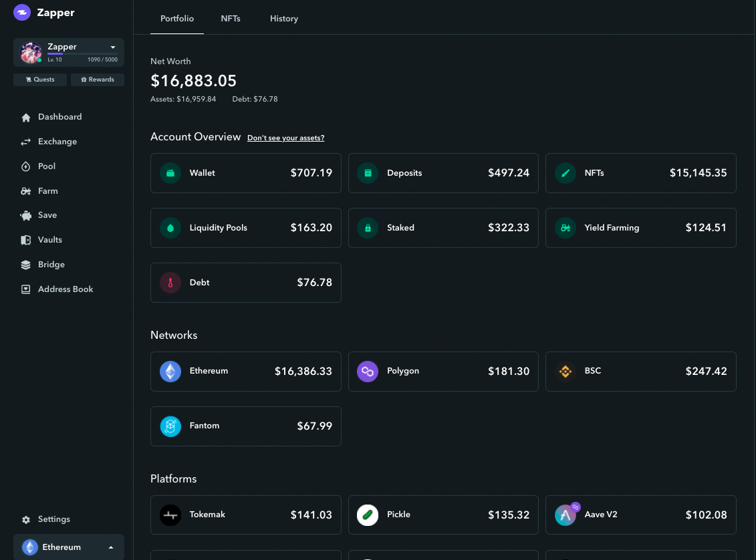The height and width of the screenshot is (560, 756).
Task: Click the Pickle value $135.32
Action: coord(509,515)
